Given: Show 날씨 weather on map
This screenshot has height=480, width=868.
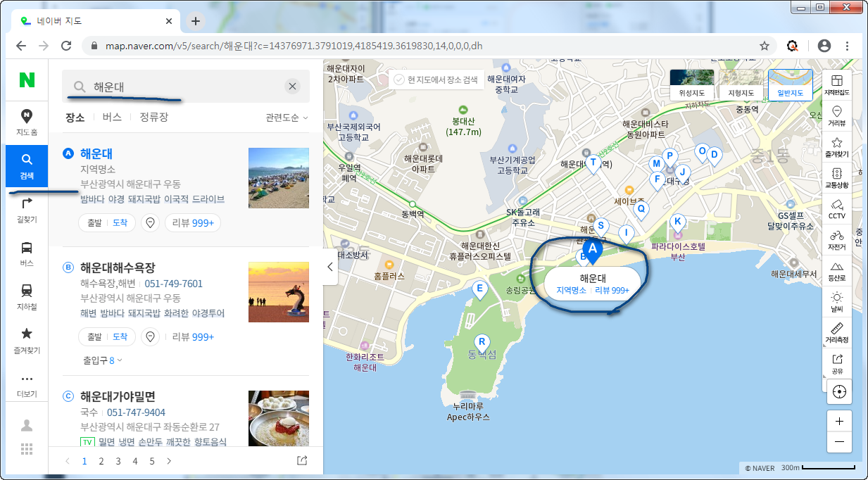Looking at the screenshot, I should click(837, 302).
